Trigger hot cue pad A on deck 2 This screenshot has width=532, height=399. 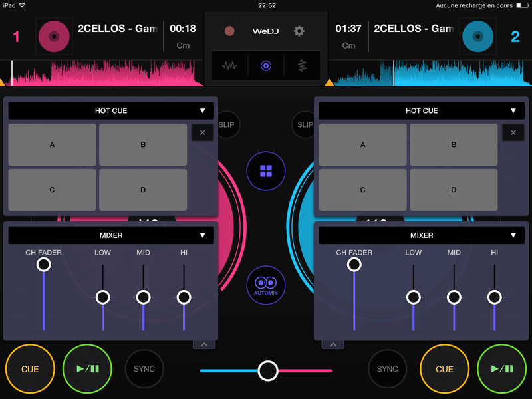click(362, 144)
